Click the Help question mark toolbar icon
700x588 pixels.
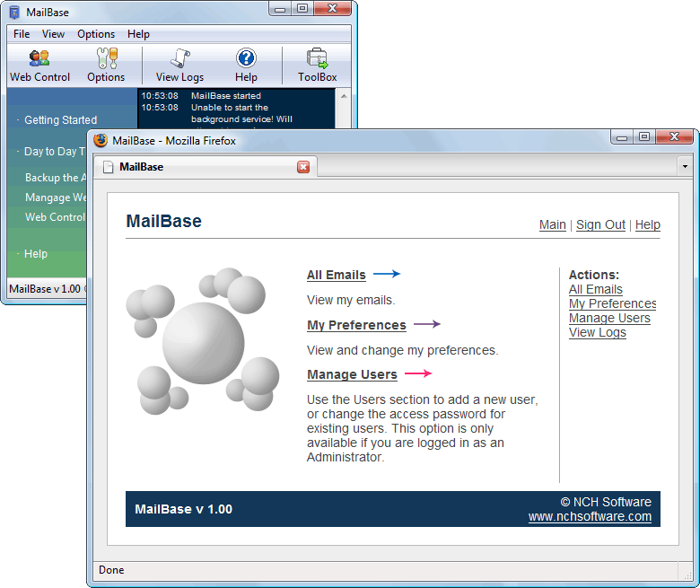(246, 66)
